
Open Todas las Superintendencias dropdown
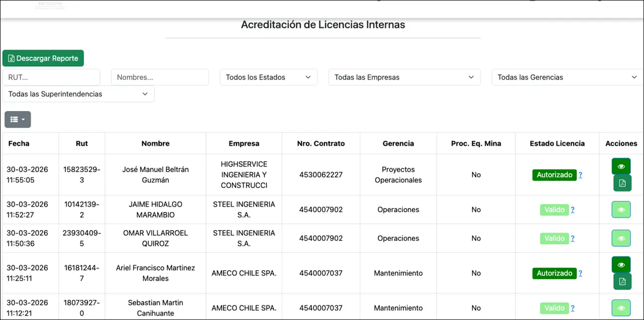pos(78,94)
